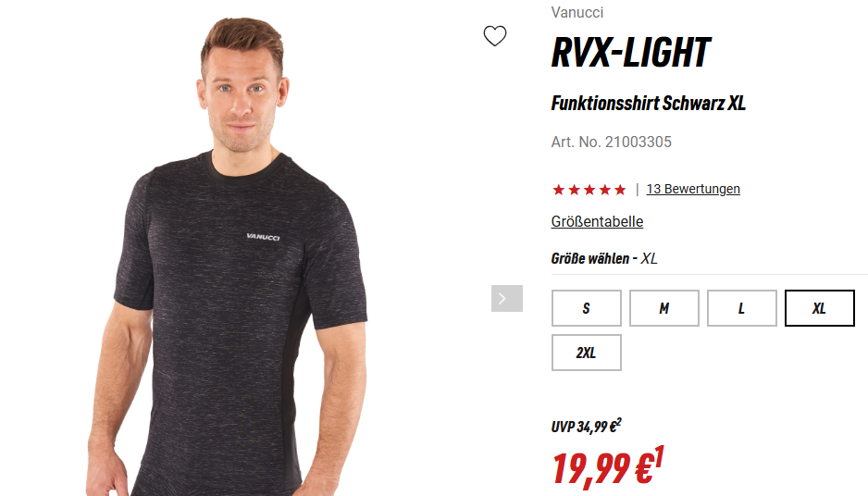Add shirt to wishlist with heart icon
The image size is (868, 496).
coord(495,36)
